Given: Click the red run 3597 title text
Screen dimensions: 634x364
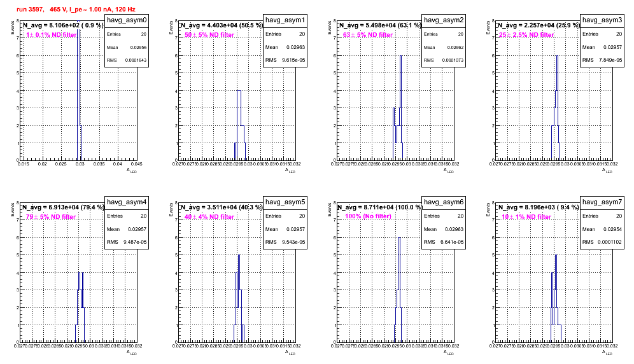Looking at the screenshot, I should 76,9.
